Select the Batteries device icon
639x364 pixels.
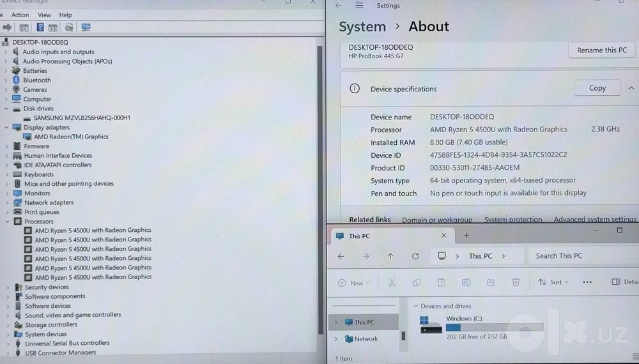coord(17,70)
